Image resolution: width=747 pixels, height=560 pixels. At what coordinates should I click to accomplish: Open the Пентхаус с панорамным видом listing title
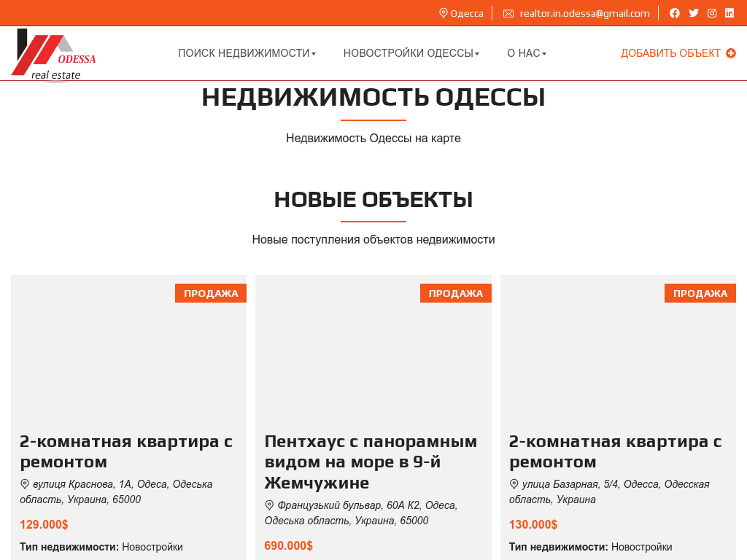(x=371, y=462)
